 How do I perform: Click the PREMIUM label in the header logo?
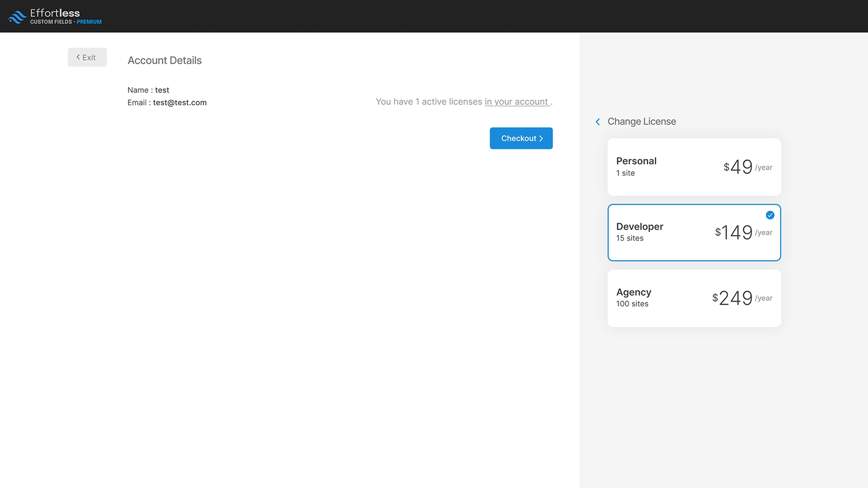coord(90,22)
